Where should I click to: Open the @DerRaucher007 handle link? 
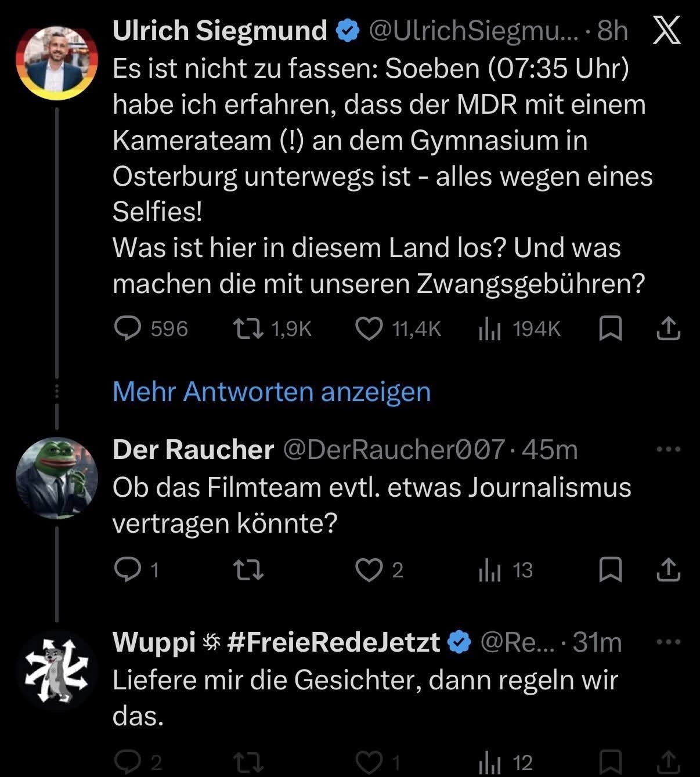[394, 450]
